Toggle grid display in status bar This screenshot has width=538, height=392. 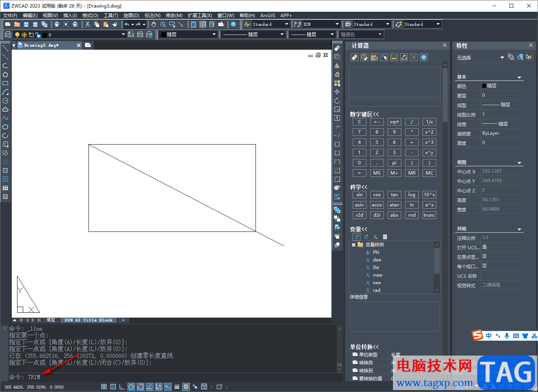click(113, 387)
